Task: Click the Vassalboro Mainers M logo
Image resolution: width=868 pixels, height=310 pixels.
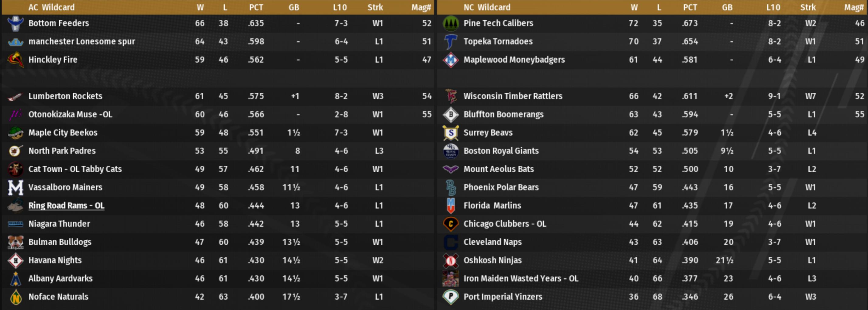Action: (16, 188)
